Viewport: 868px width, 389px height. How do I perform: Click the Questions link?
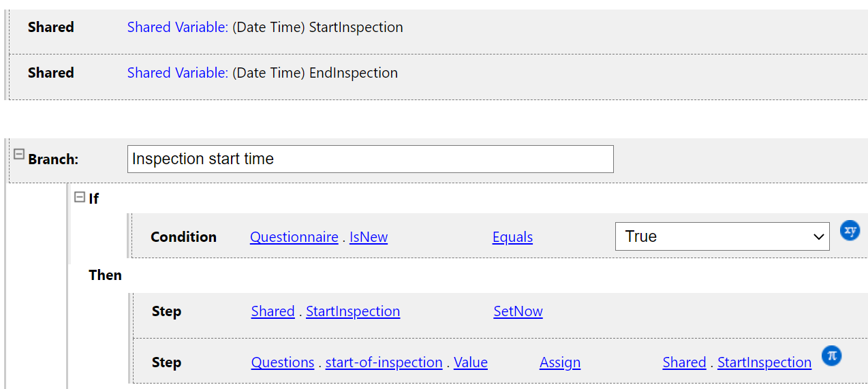282,362
